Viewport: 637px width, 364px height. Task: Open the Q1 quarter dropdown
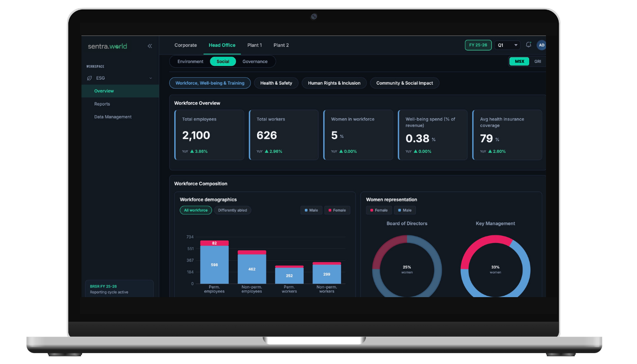(507, 45)
